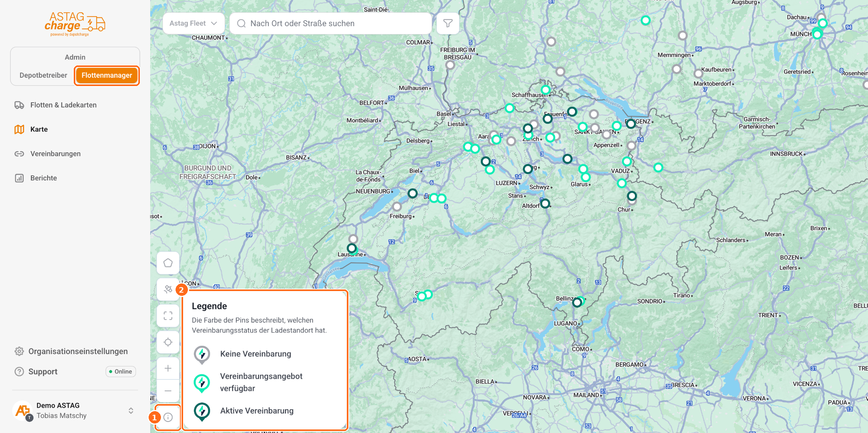Click the dark teal pin near Lausanne

[352, 248]
